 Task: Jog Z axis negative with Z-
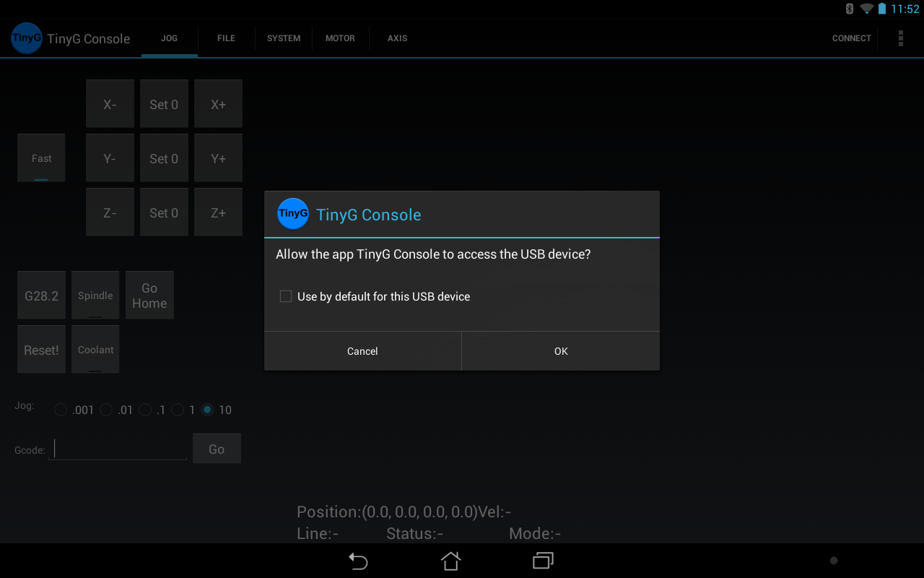(x=110, y=212)
